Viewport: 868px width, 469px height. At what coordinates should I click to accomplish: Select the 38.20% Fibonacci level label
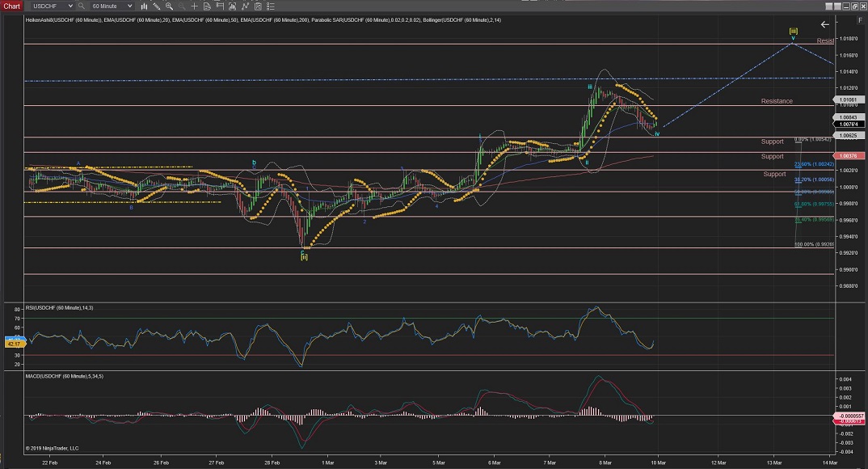tap(815, 180)
